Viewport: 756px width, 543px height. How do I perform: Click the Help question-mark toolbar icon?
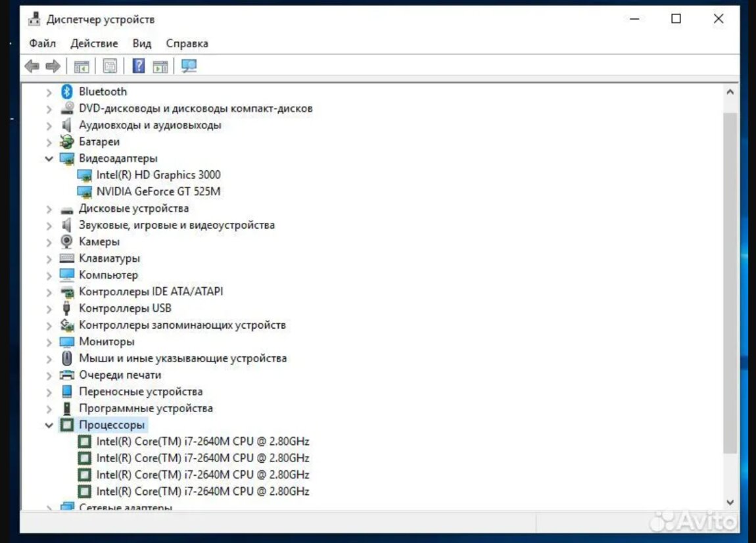139,66
